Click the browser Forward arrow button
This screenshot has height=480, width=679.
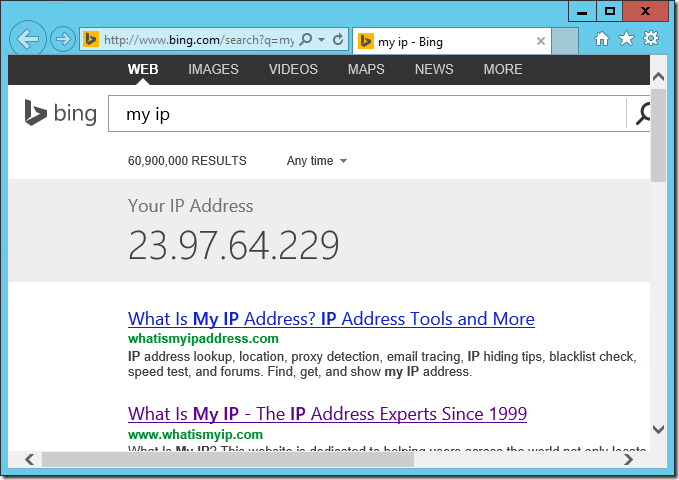point(63,39)
